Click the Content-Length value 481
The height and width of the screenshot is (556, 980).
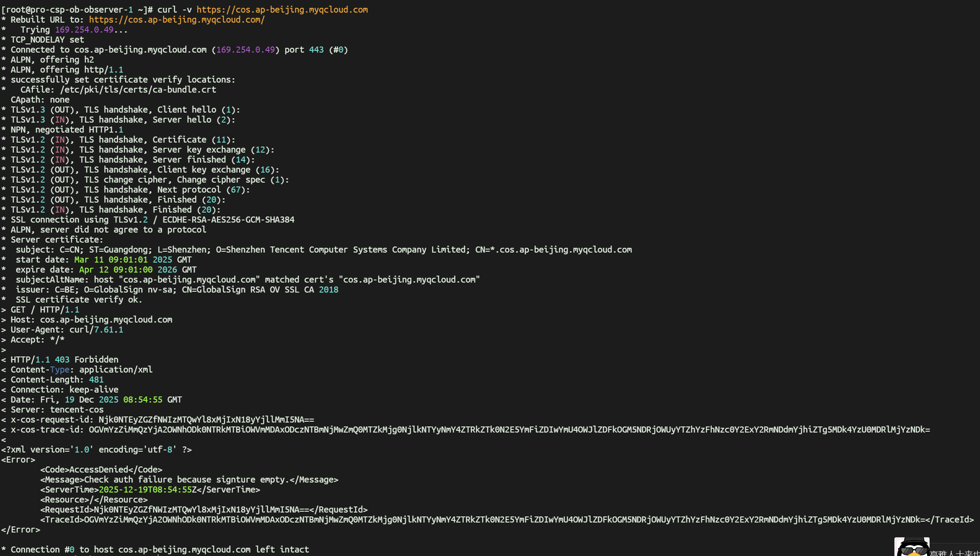point(96,380)
